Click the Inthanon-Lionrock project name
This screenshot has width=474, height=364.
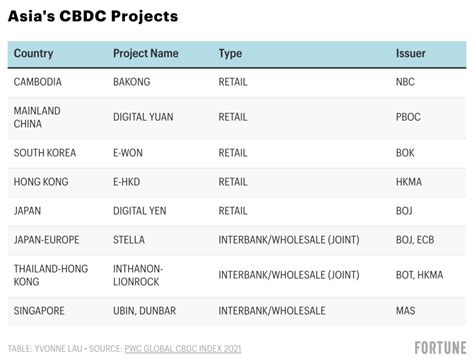pos(138,275)
